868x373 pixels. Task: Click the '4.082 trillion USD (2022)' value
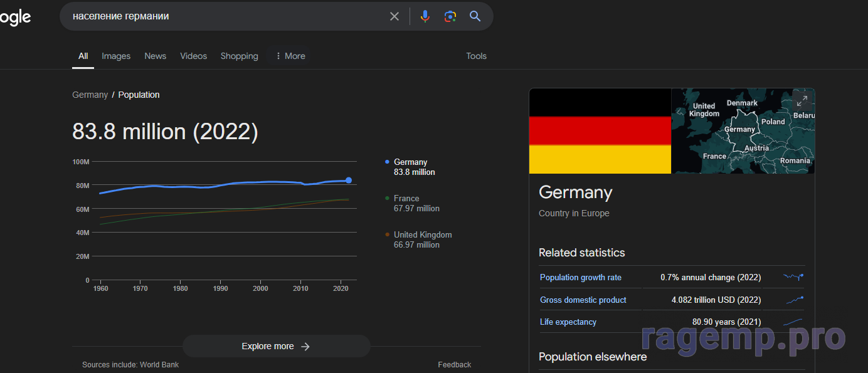coord(716,300)
